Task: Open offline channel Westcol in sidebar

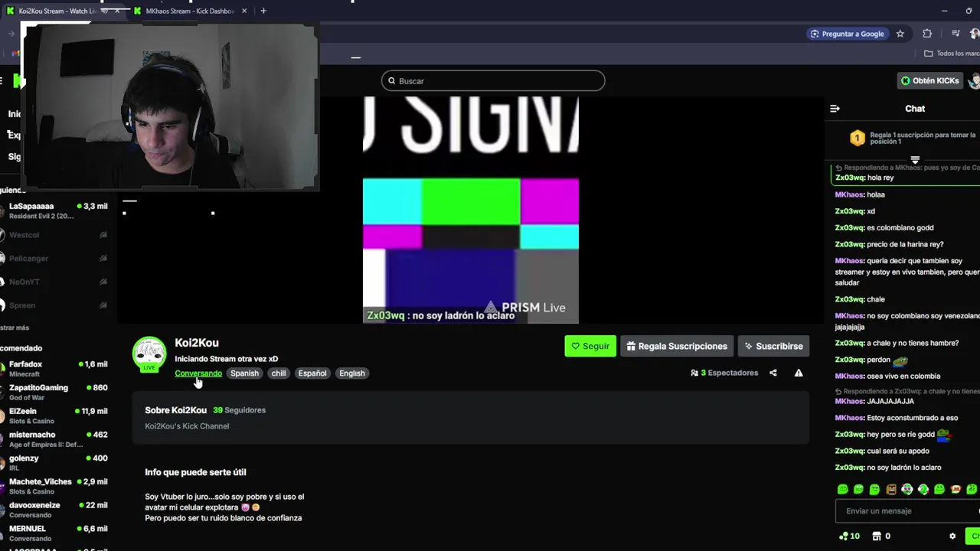Action: tap(55, 235)
